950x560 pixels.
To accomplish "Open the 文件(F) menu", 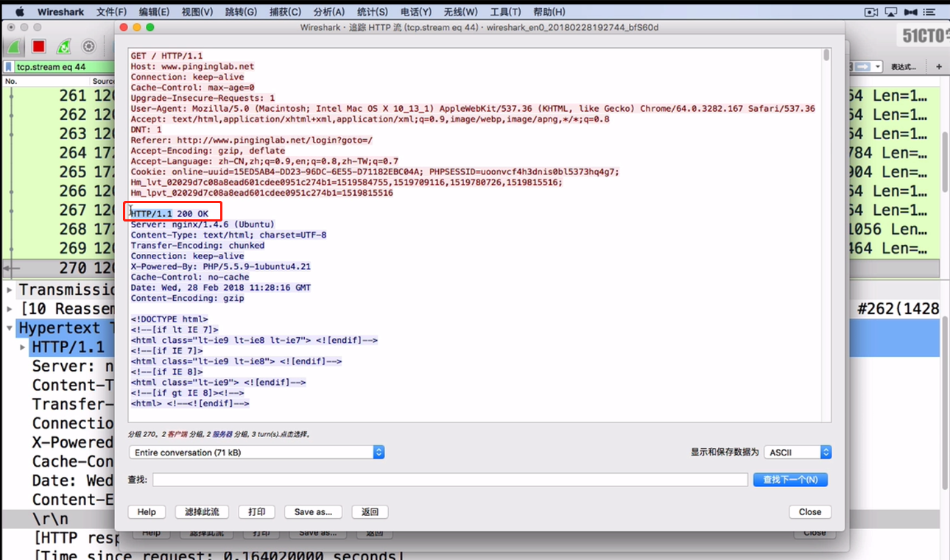I will 111,12.
